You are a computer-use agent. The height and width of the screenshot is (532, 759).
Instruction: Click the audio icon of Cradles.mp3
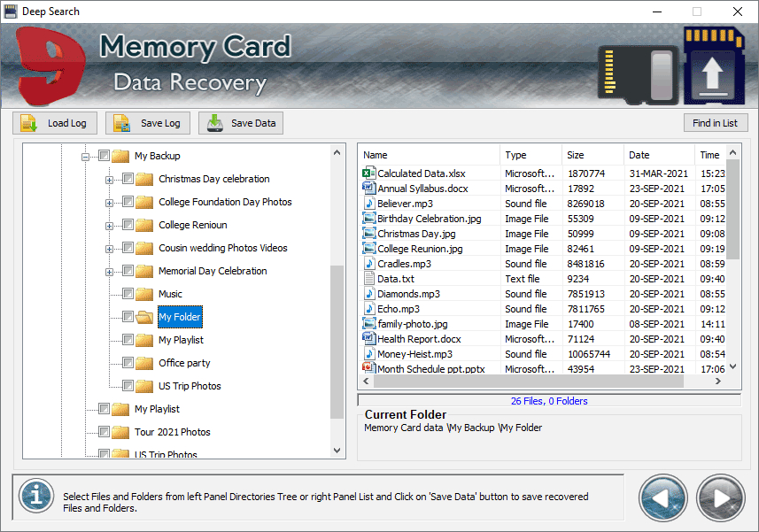coord(368,263)
